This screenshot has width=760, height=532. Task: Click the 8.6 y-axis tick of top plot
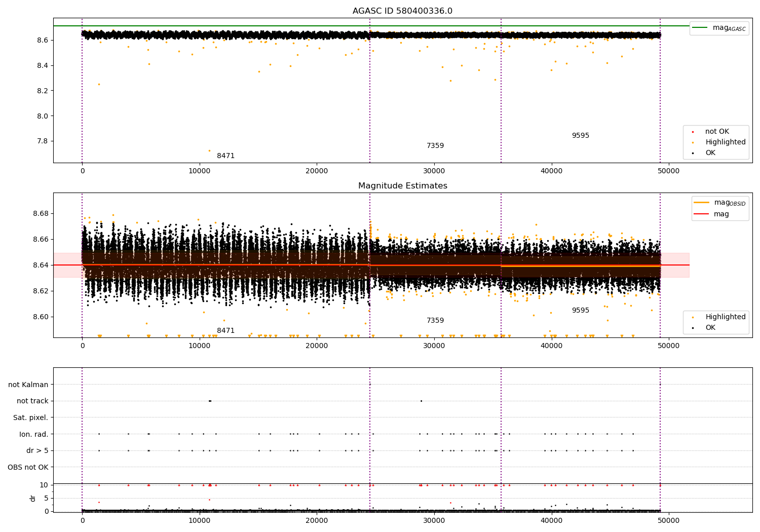tap(43, 40)
